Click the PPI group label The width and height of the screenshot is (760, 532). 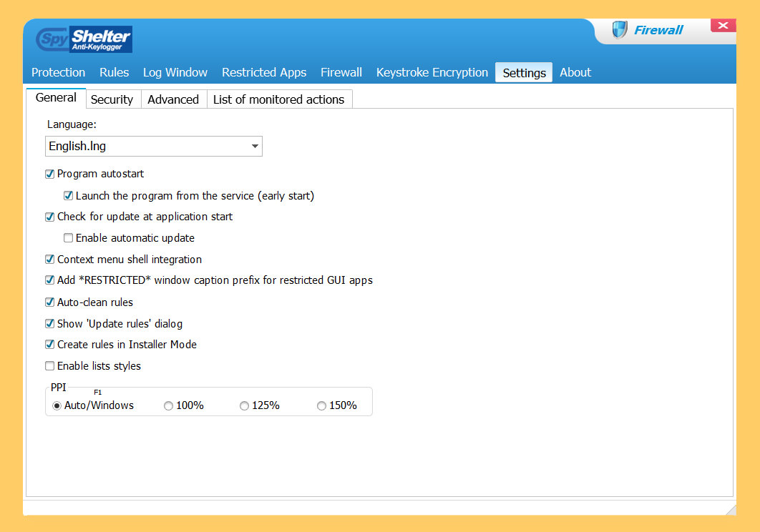tap(58, 387)
